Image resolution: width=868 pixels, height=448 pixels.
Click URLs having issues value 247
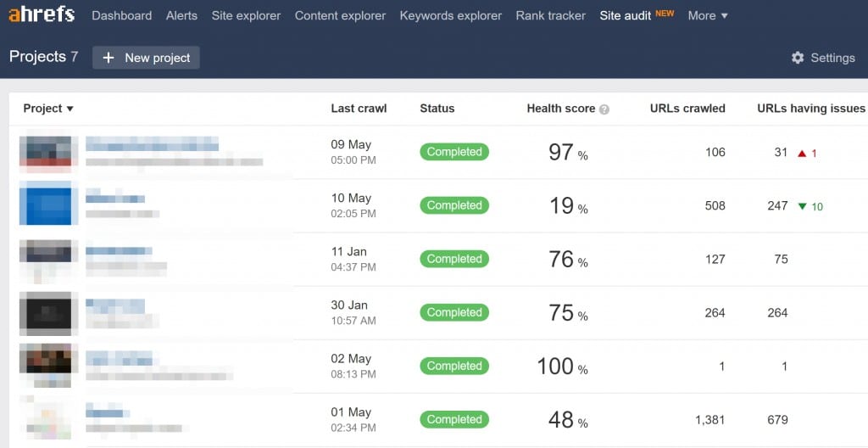(x=778, y=205)
